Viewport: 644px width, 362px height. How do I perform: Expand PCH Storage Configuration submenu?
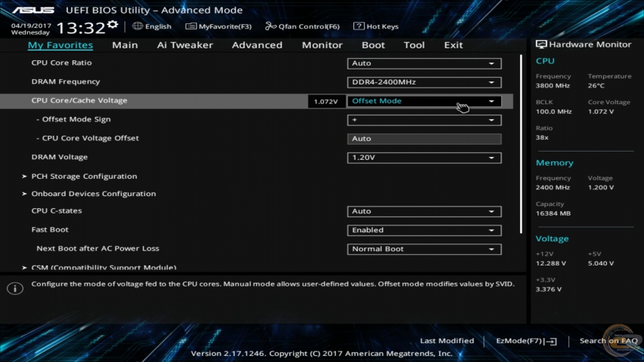pyautogui.click(x=85, y=176)
